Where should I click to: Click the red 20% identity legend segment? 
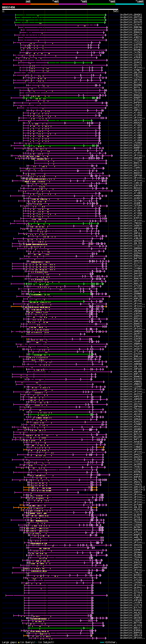click(x=16, y=4)
